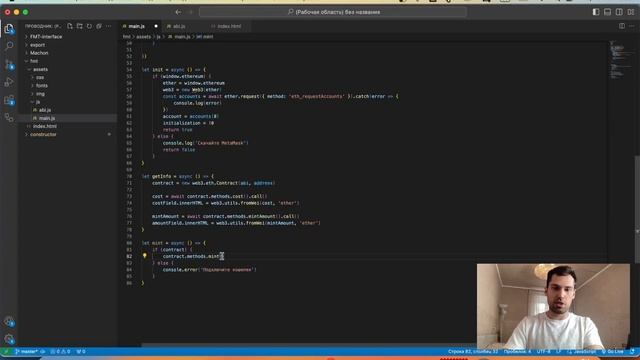The width and height of the screenshot is (640, 360).
Task: Open the Search view in activity bar
Action: (x=9, y=46)
